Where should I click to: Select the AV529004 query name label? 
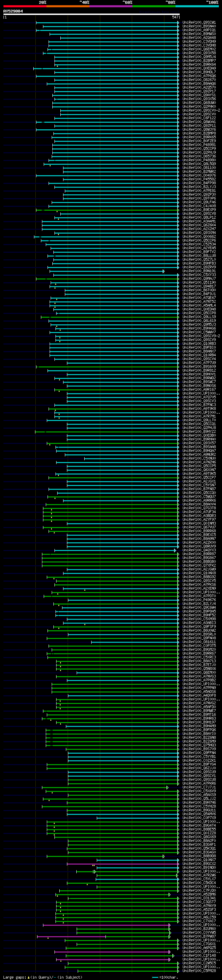[13, 11]
